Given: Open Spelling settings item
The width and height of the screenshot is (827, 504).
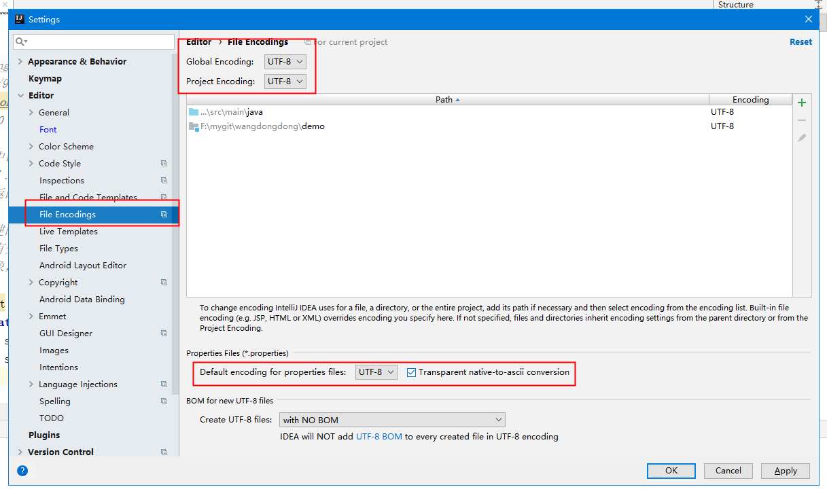Looking at the screenshot, I should coord(55,401).
